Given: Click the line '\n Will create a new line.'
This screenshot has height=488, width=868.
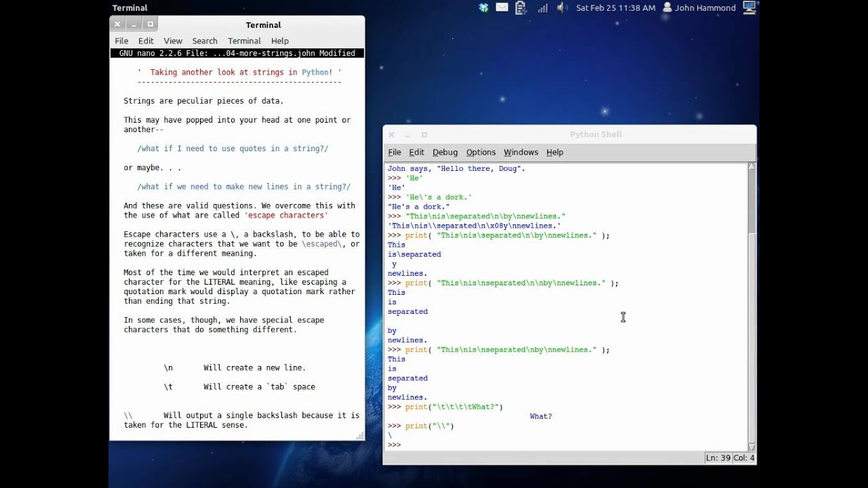Looking at the screenshot, I should coord(235,368).
